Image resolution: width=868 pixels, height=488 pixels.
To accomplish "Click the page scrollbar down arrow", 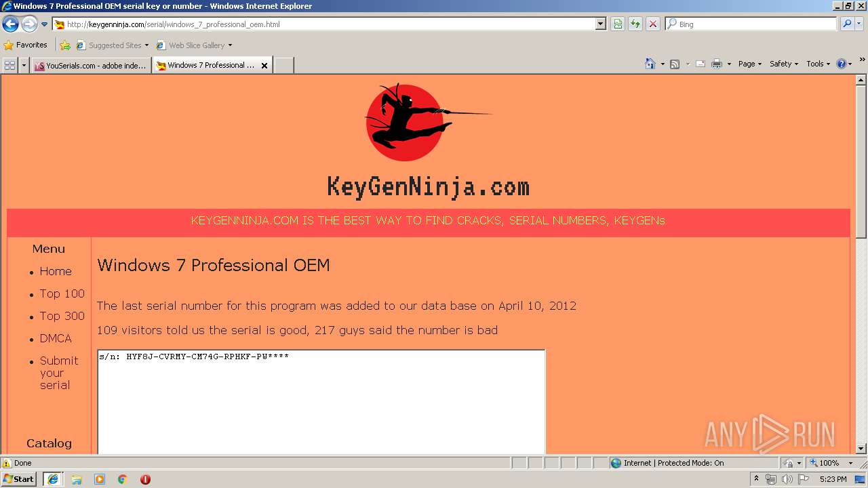I will [861, 449].
